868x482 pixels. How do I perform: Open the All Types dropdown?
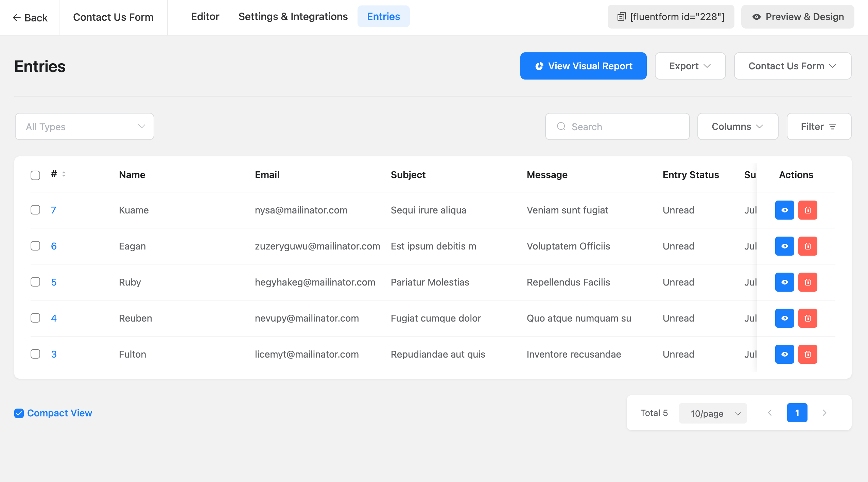85,126
